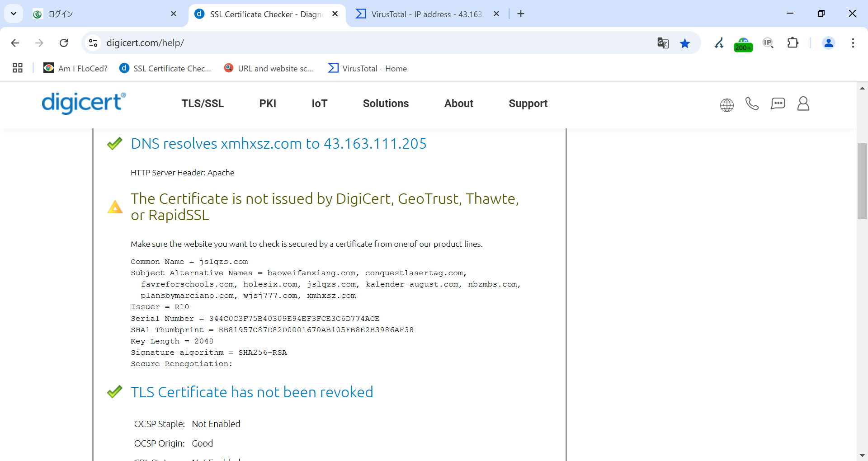Image resolution: width=868 pixels, height=461 pixels.
Task: Click the vertical scrollbar thumb
Action: pos(862,181)
